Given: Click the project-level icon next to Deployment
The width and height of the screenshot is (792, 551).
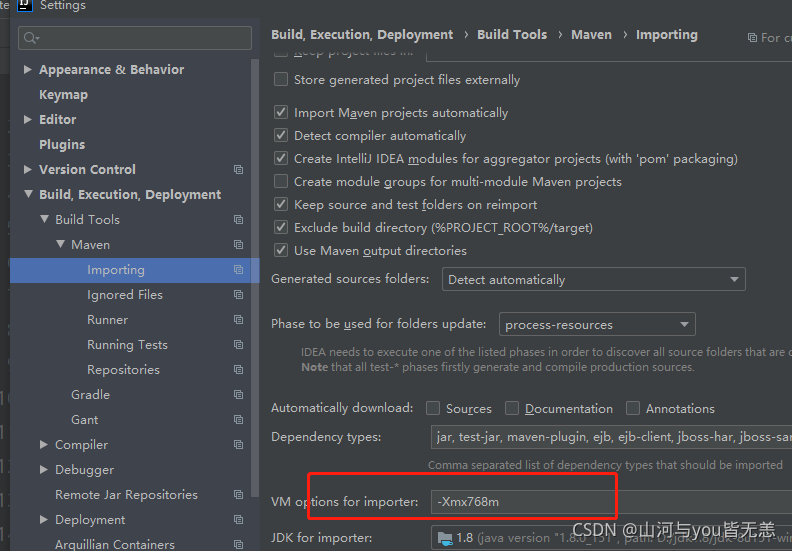Looking at the screenshot, I should [238, 520].
